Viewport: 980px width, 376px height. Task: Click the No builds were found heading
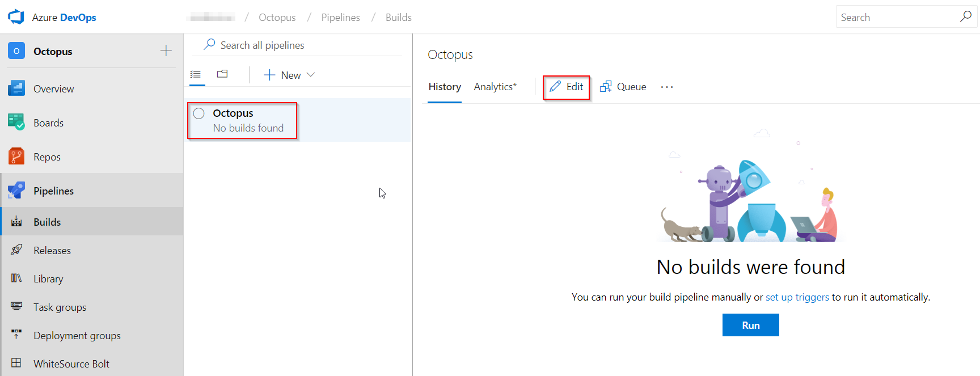click(751, 267)
